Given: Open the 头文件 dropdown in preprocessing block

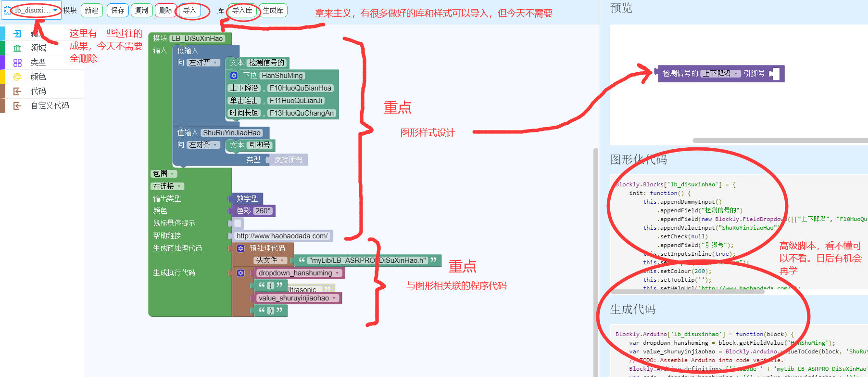Looking at the screenshot, I should pyautogui.click(x=270, y=260).
